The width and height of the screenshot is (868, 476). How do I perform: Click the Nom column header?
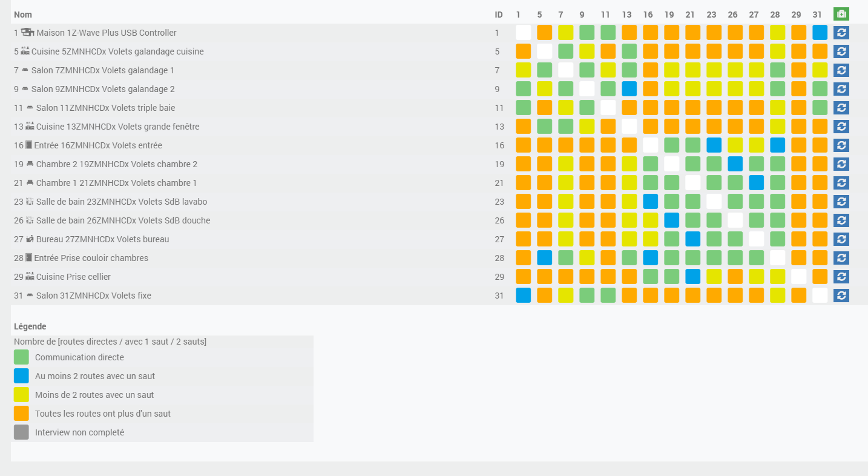point(23,14)
